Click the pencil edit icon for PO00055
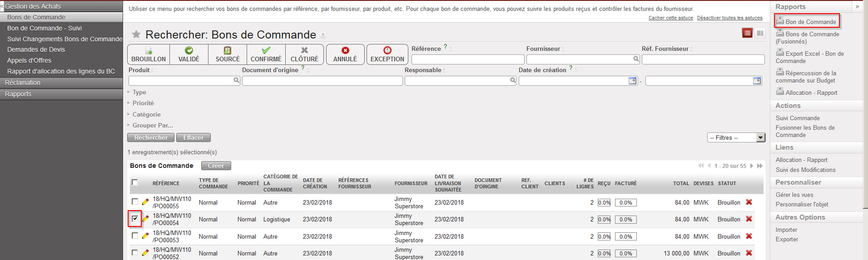Image resolution: width=868 pixels, height=260 pixels. [x=145, y=202]
